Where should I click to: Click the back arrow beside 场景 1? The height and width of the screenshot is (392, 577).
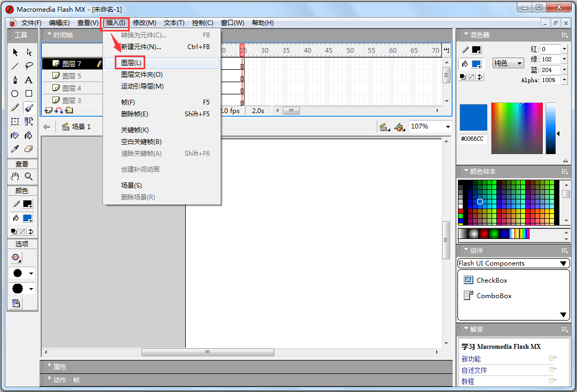coord(47,127)
